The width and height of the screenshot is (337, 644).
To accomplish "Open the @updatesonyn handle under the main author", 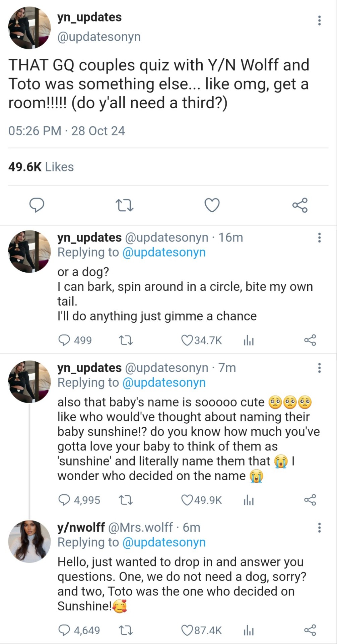I will click(99, 37).
